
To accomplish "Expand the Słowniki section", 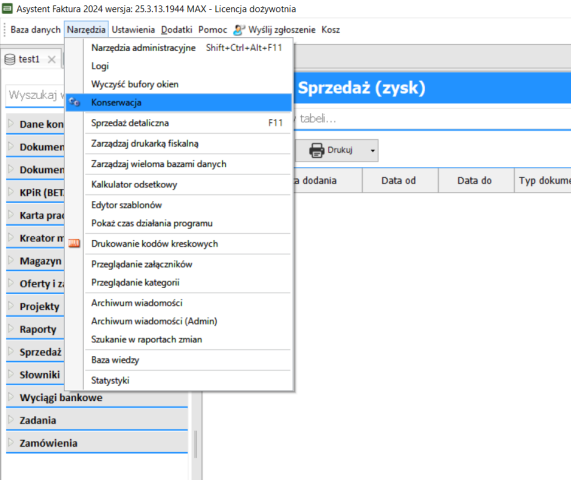I will (x=11, y=374).
